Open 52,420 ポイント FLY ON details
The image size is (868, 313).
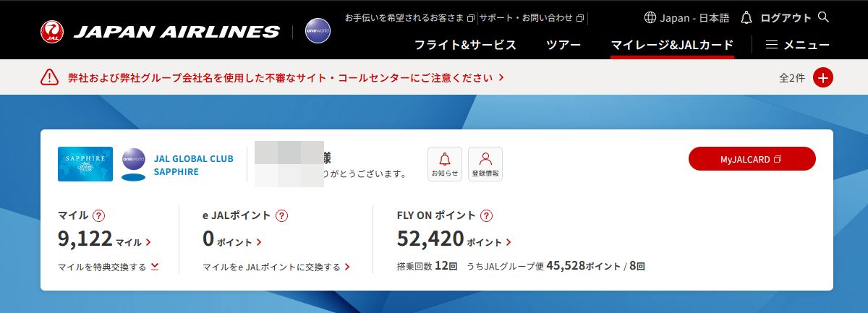[454, 239]
